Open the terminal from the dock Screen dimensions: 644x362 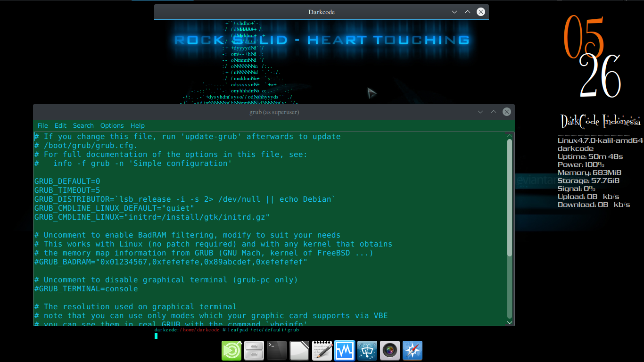[277, 351]
